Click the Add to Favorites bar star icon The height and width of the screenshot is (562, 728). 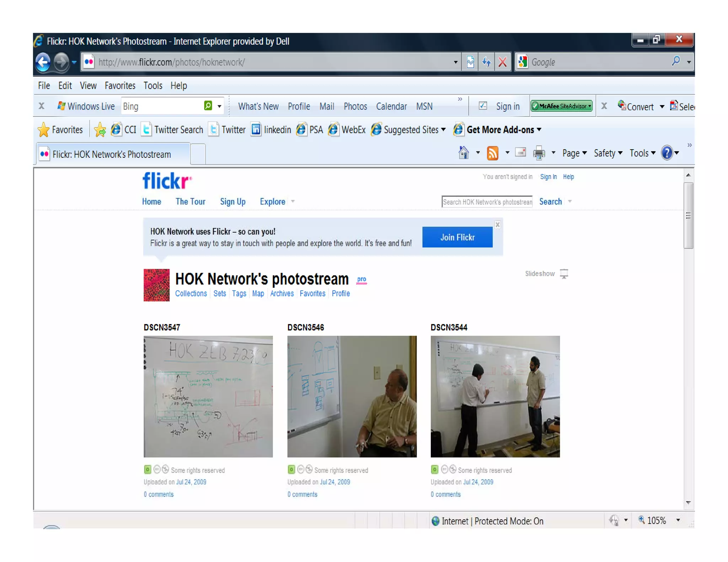100,130
